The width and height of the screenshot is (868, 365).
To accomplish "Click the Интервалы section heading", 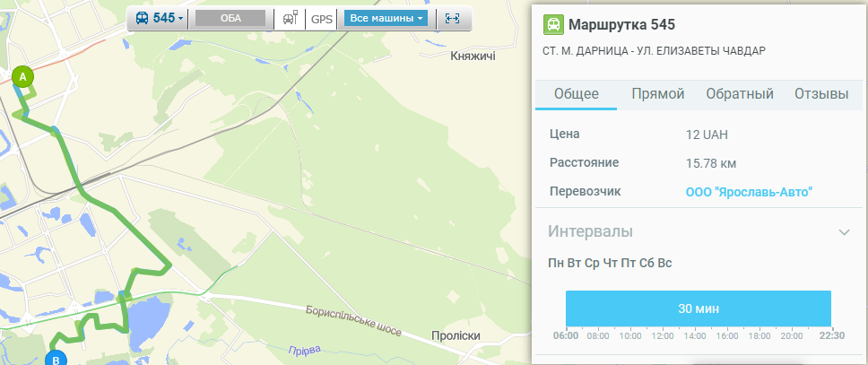I will (x=590, y=231).
